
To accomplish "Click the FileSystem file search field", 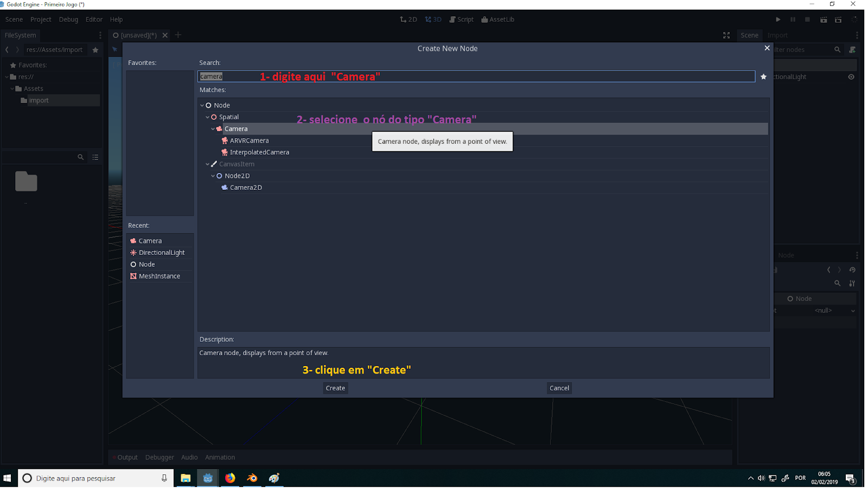I will 44,157.
